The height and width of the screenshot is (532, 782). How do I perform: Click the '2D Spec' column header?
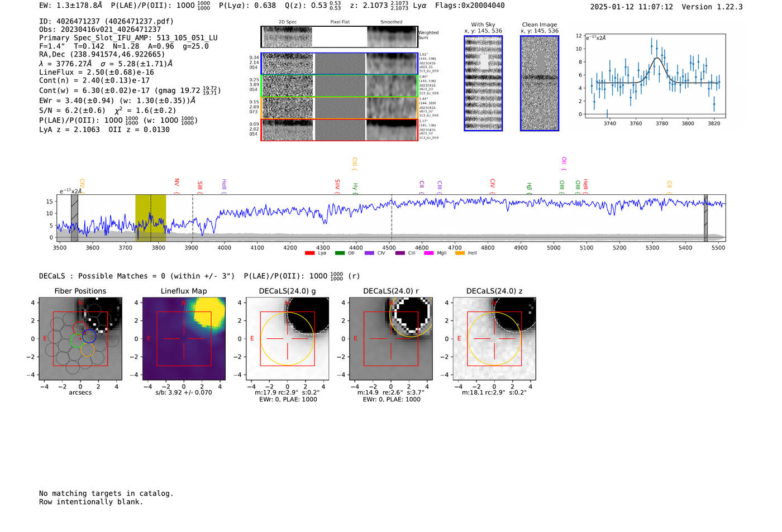tap(287, 22)
